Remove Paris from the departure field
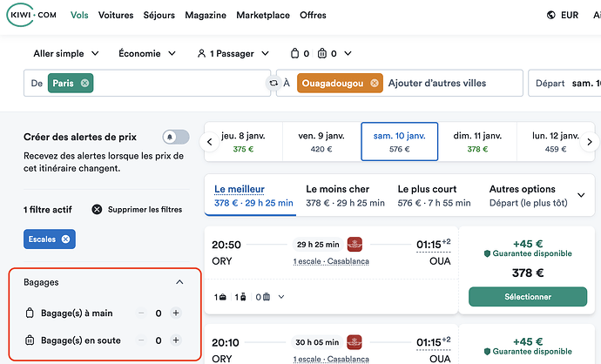This screenshot has width=601, height=364. point(84,83)
